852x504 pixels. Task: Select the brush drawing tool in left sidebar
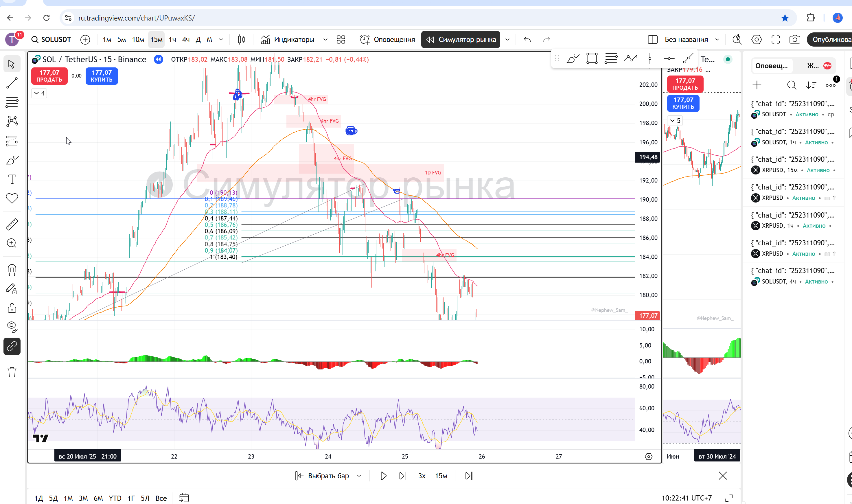click(x=12, y=160)
